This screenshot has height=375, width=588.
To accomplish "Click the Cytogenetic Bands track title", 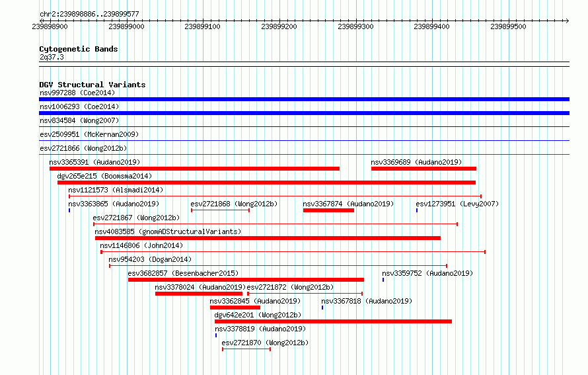I will click(79, 49).
